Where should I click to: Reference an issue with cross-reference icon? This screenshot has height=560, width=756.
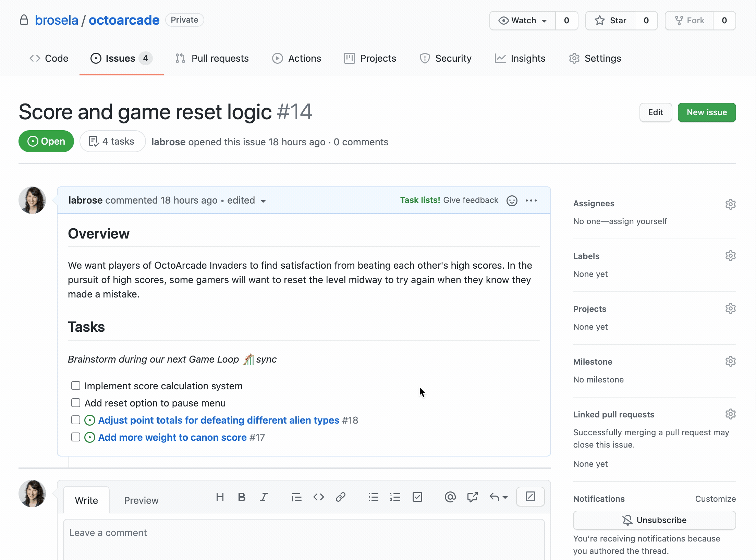pos(472,497)
